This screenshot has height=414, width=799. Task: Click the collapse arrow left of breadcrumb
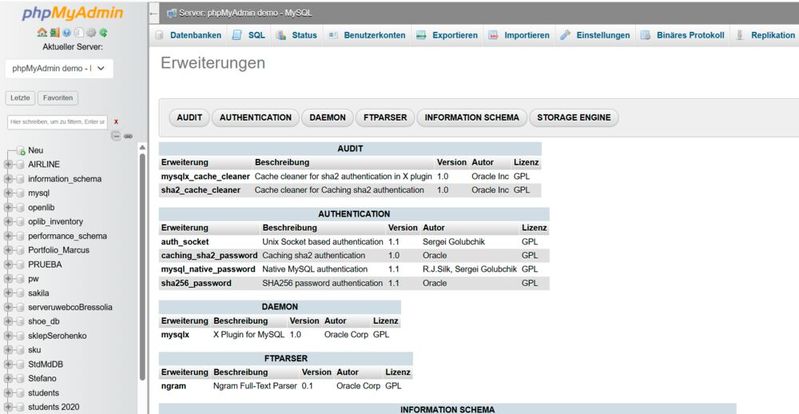[x=154, y=13]
